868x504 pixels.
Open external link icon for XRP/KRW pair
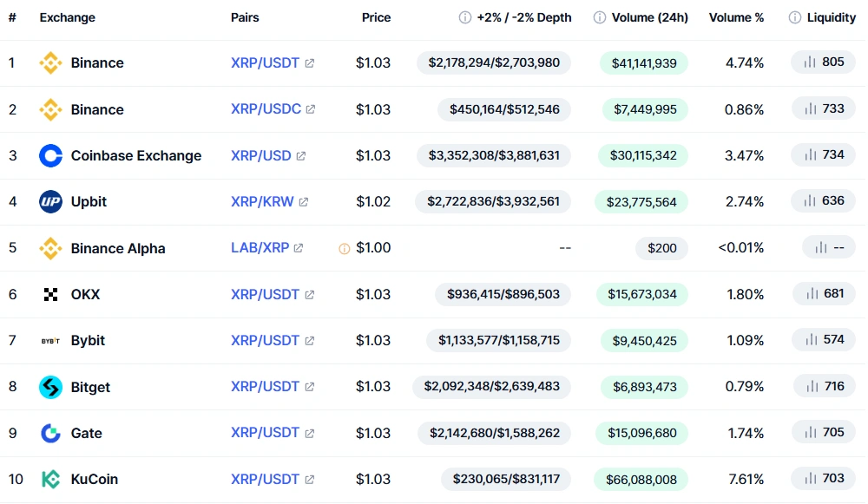pyautogui.click(x=303, y=202)
